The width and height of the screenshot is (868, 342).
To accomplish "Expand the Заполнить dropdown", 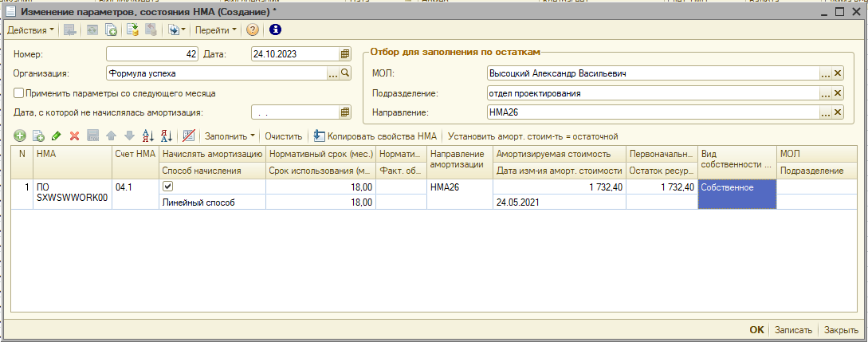I will 230,136.
